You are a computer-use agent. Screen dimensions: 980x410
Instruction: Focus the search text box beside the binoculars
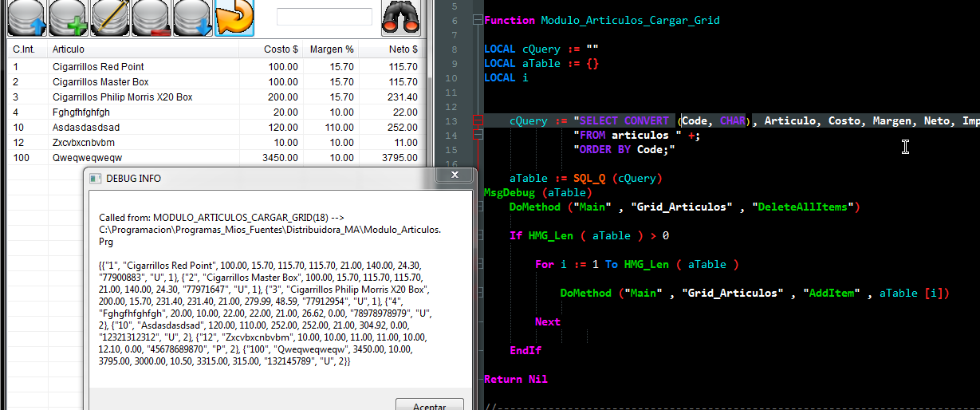coord(325,17)
